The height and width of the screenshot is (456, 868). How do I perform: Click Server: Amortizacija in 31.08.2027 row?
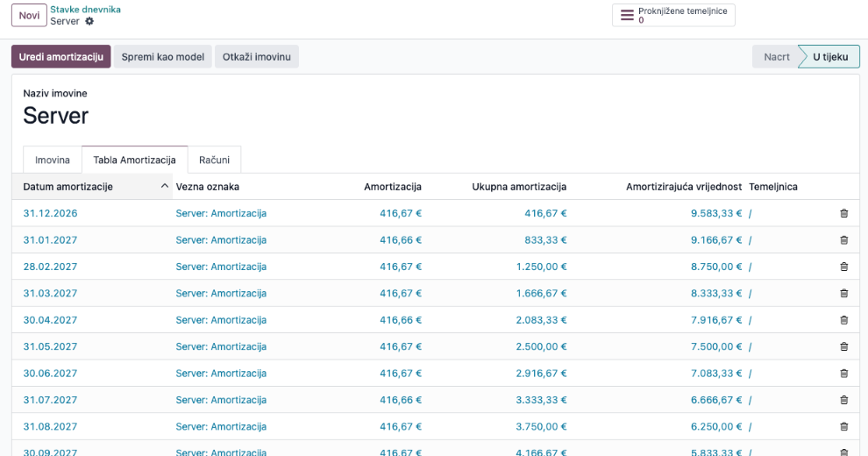221,426
